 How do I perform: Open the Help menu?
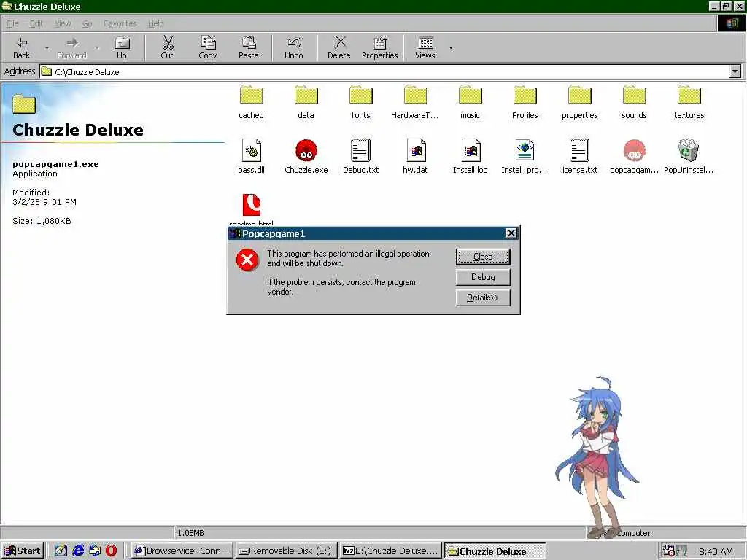(x=156, y=23)
